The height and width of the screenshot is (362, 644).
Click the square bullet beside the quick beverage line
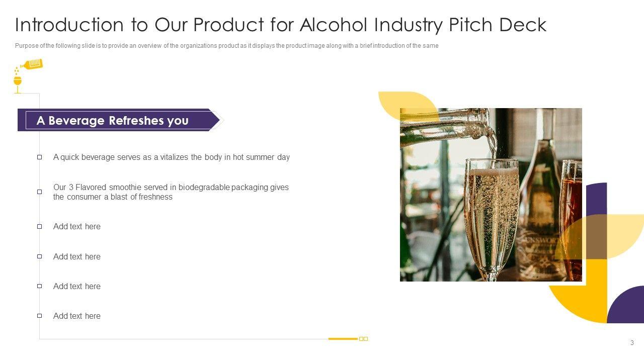click(39, 157)
